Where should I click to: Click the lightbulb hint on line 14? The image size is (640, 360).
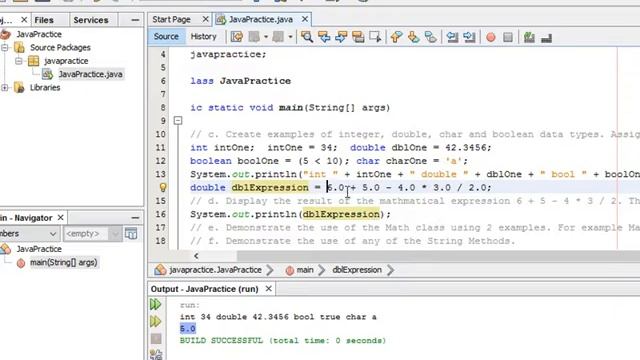[163, 187]
